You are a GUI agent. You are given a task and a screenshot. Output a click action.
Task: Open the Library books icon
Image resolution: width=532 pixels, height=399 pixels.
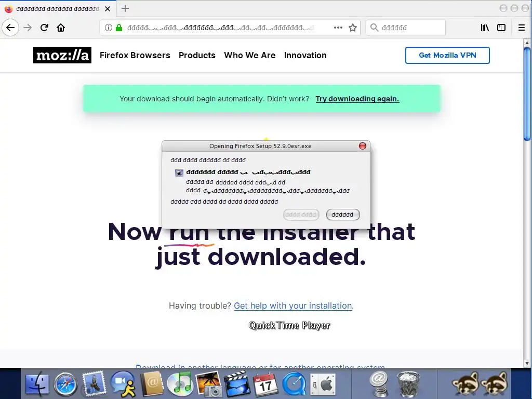[485, 28]
